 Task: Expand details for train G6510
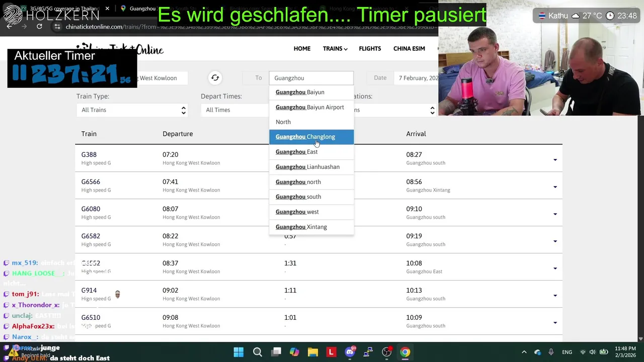pyautogui.click(x=555, y=323)
